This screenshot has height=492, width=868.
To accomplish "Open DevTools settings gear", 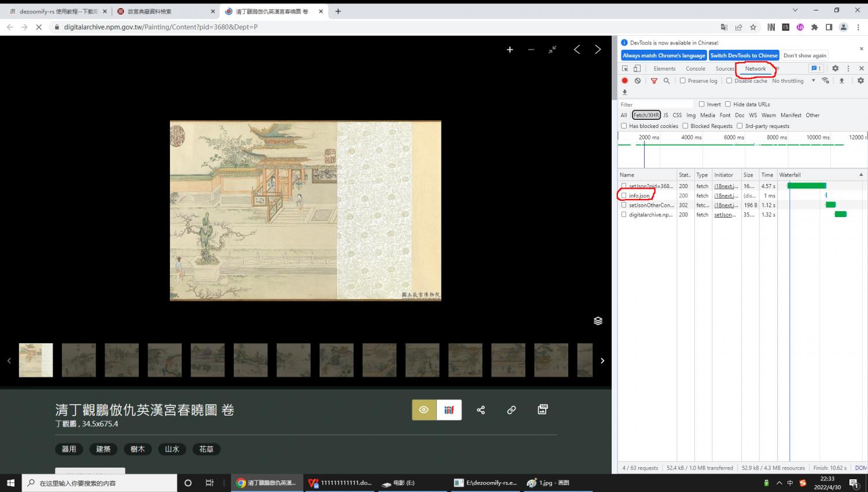I will (x=835, y=68).
